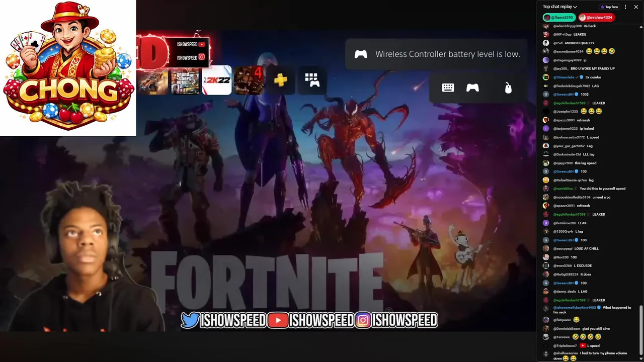Click @danny_deals chat avatar
This screenshot has height=362, width=644.
546,292
